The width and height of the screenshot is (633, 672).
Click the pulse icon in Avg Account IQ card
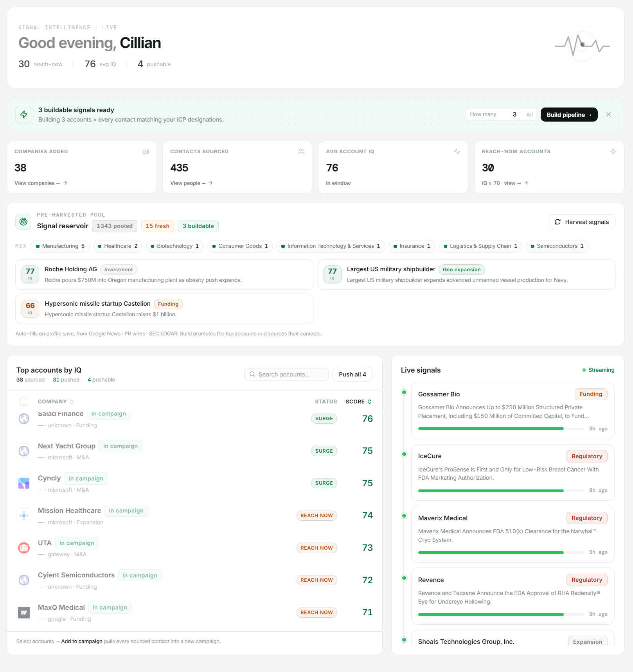coord(457,152)
